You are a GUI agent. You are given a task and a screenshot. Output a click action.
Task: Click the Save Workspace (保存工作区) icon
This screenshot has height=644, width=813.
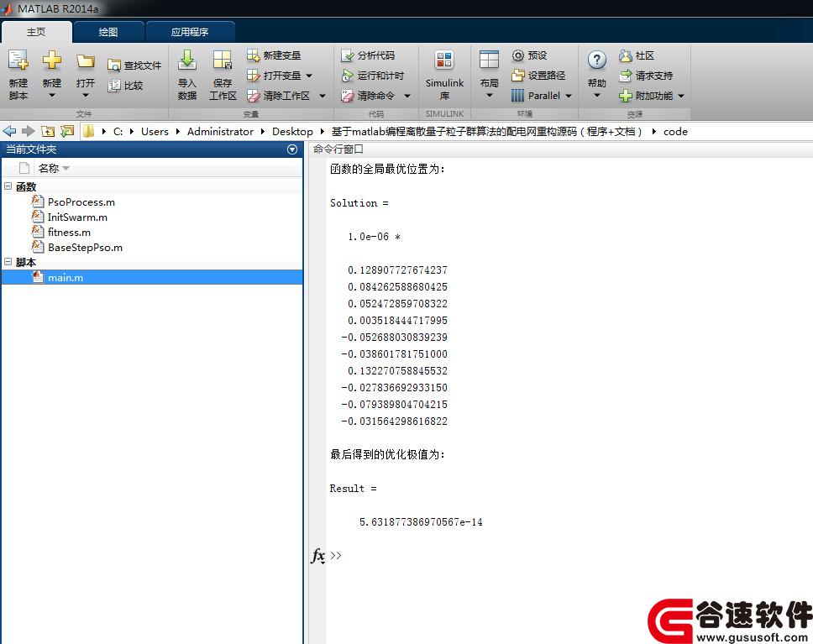pyautogui.click(x=223, y=60)
